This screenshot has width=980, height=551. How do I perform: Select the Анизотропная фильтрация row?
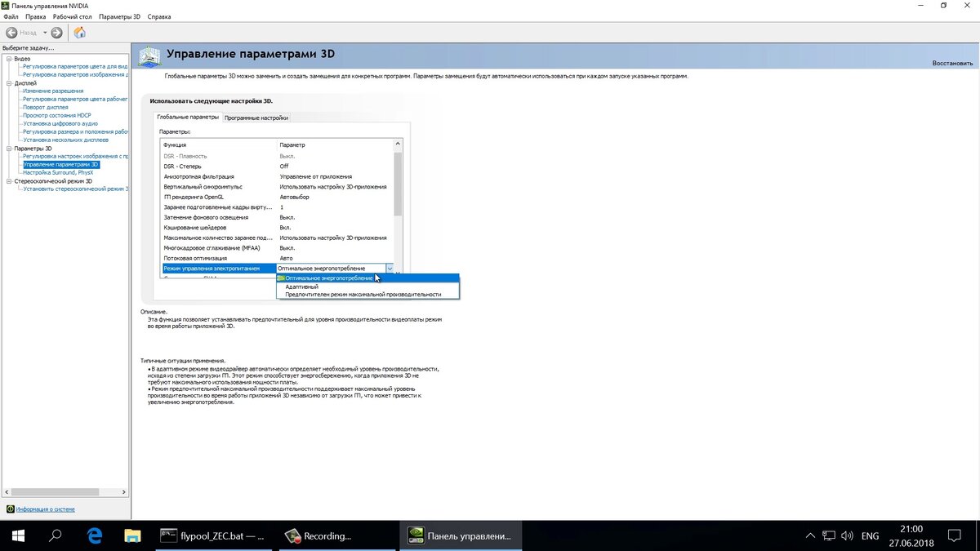(277, 176)
